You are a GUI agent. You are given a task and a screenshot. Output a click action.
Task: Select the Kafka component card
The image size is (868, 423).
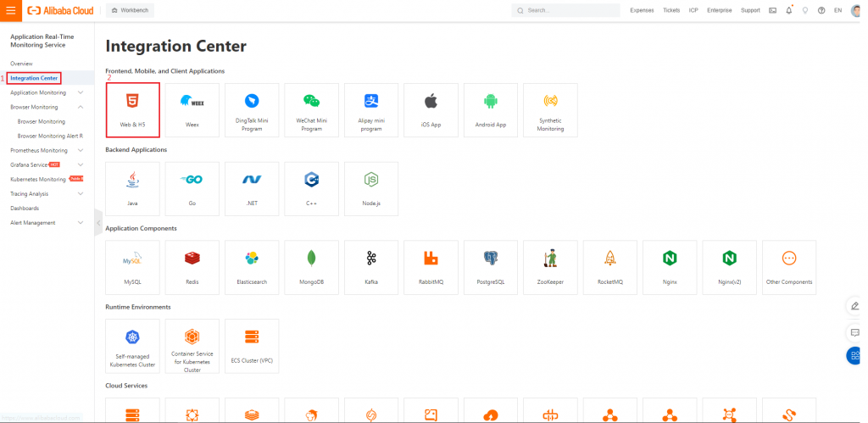pyautogui.click(x=371, y=267)
